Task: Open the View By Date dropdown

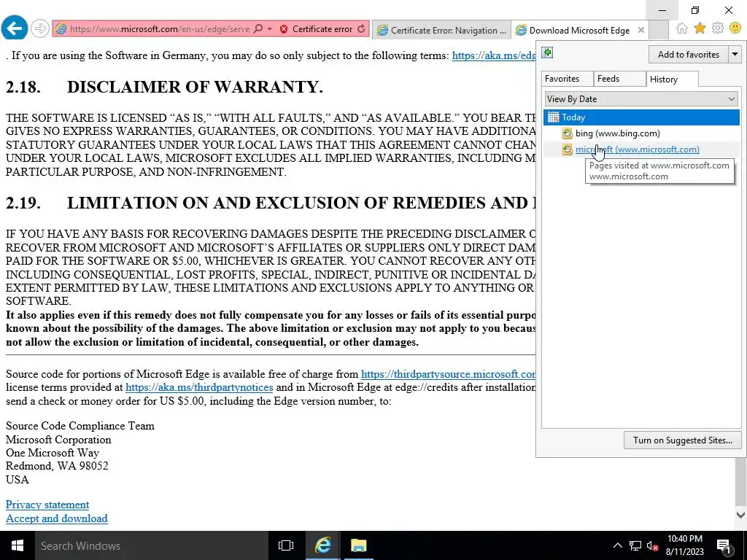Action: [x=641, y=99]
